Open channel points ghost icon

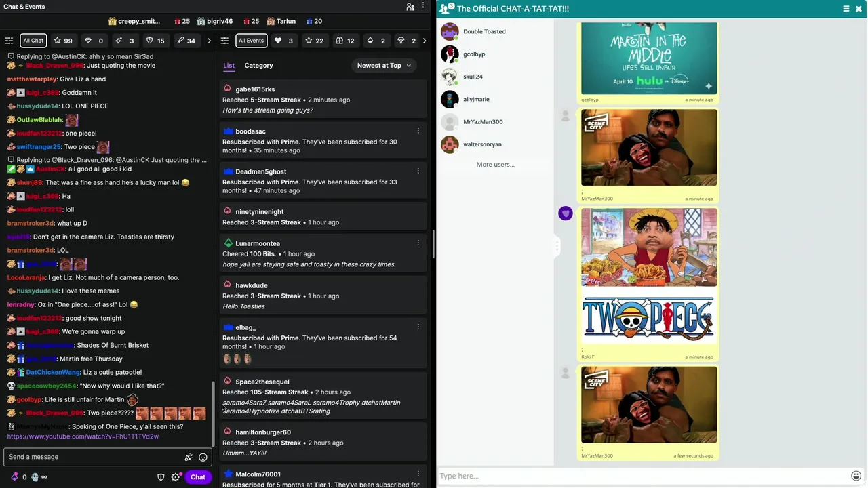point(35,477)
